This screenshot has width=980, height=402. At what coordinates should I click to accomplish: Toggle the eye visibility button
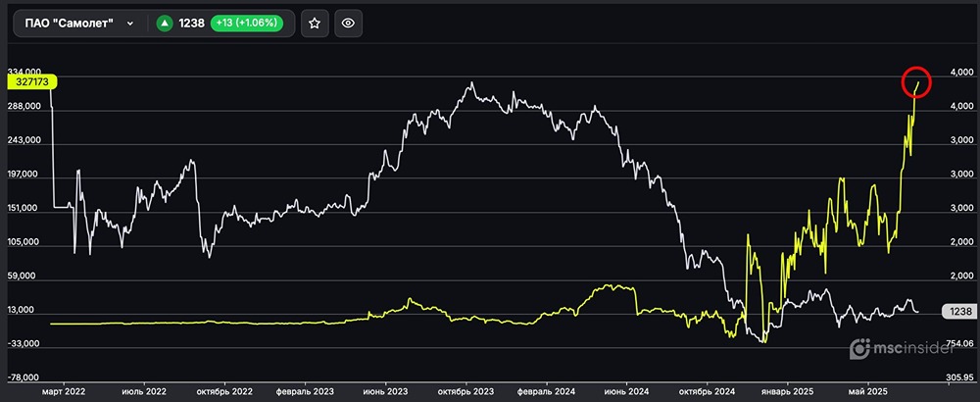click(x=348, y=24)
